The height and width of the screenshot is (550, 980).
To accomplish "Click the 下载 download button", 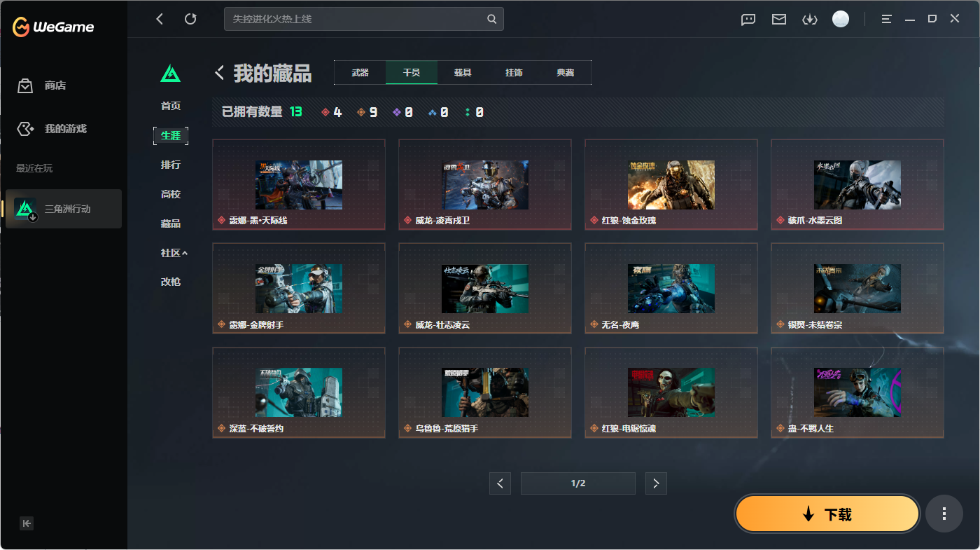I will click(x=827, y=514).
